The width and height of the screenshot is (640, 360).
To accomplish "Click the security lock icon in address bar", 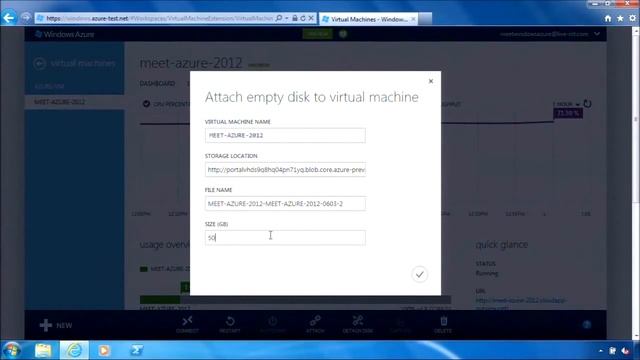I will click(295, 18).
